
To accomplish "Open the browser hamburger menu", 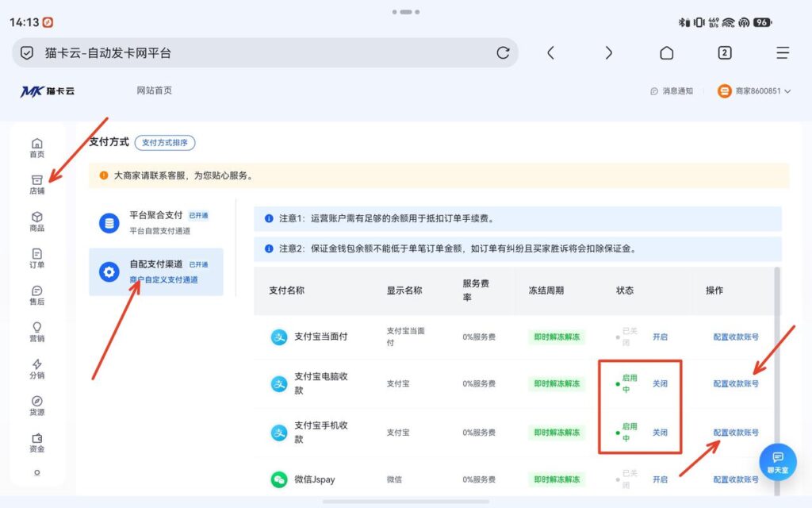I will click(783, 52).
